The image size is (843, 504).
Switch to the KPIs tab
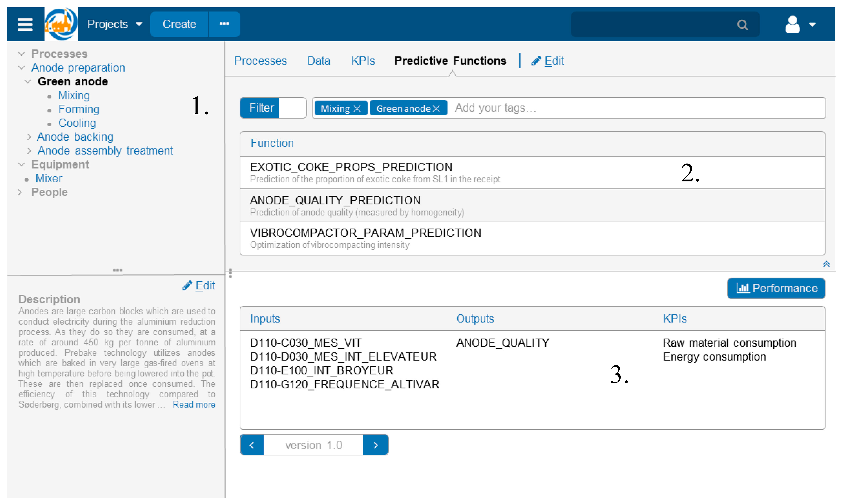[363, 60]
